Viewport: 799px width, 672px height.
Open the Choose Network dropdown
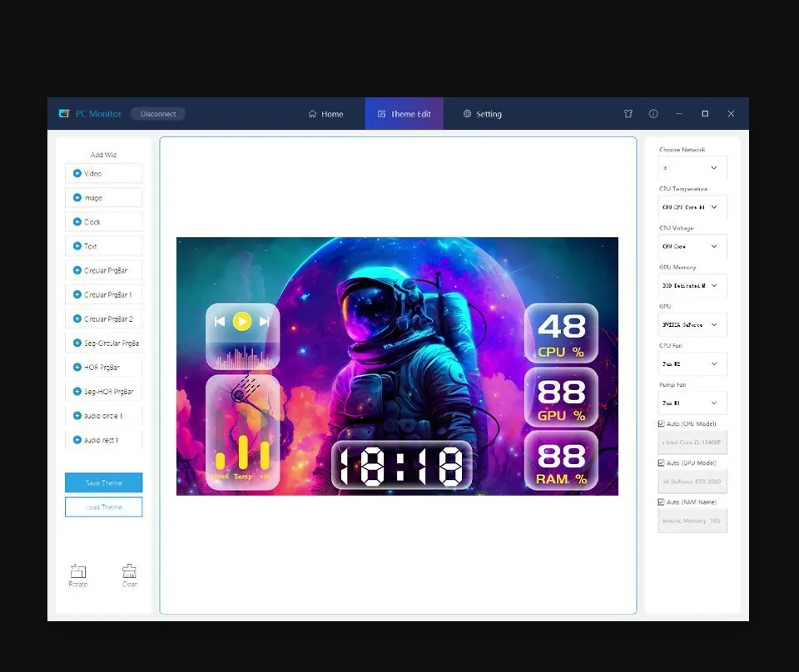[x=692, y=168]
